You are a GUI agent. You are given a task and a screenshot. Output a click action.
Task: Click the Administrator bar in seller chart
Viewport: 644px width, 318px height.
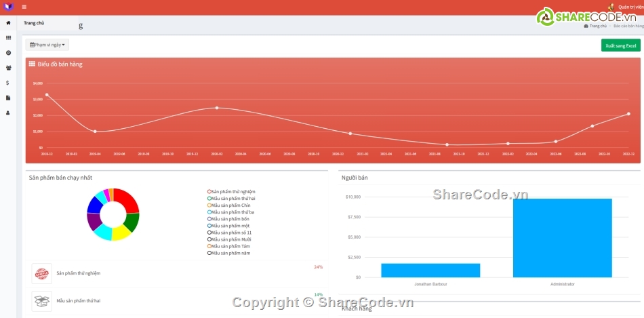(x=562, y=237)
